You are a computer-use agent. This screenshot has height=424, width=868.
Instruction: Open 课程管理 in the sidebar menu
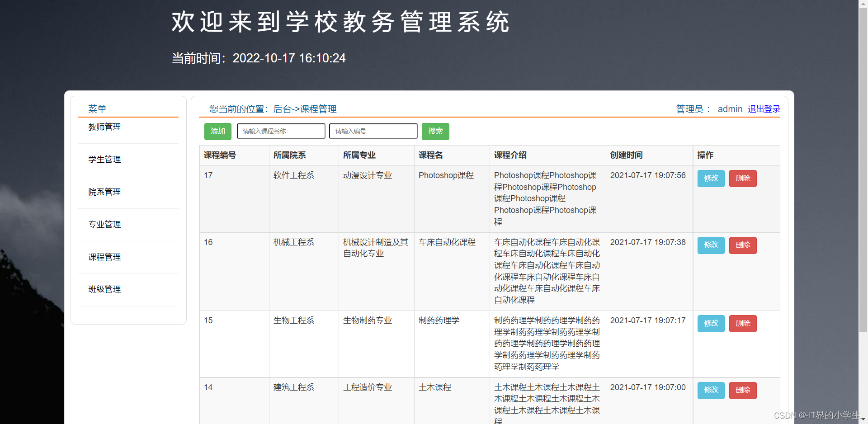pos(104,257)
